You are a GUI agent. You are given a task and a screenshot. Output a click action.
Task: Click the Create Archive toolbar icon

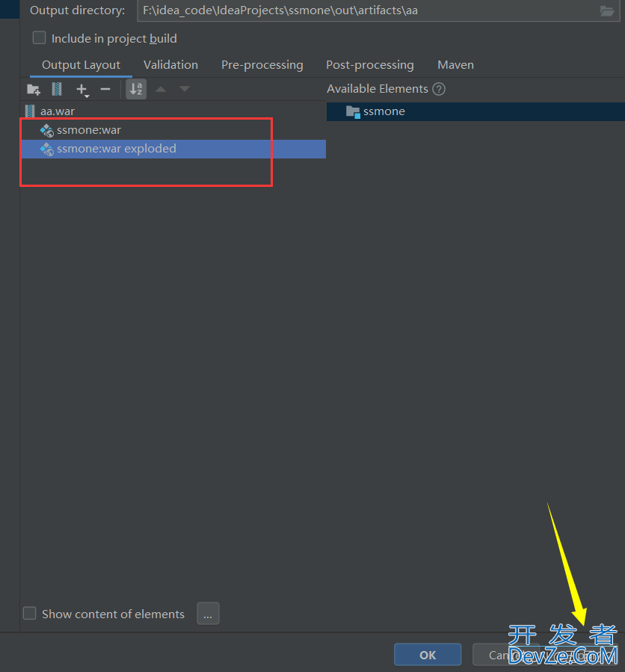pyautogui.click(x=57, y=89)
